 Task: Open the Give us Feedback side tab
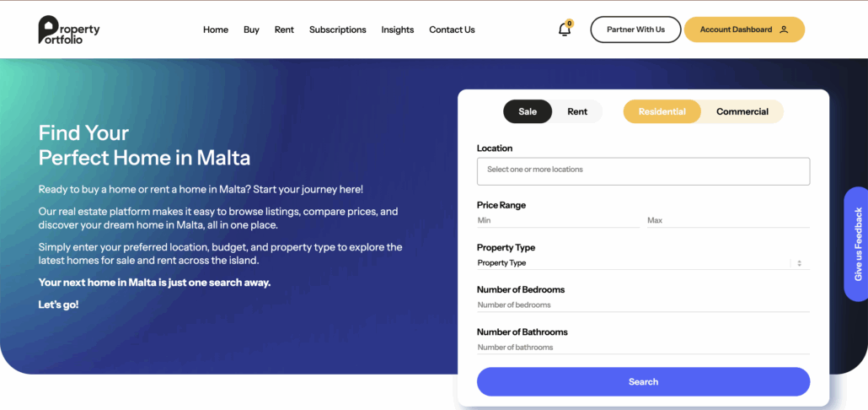pos(857,244)
